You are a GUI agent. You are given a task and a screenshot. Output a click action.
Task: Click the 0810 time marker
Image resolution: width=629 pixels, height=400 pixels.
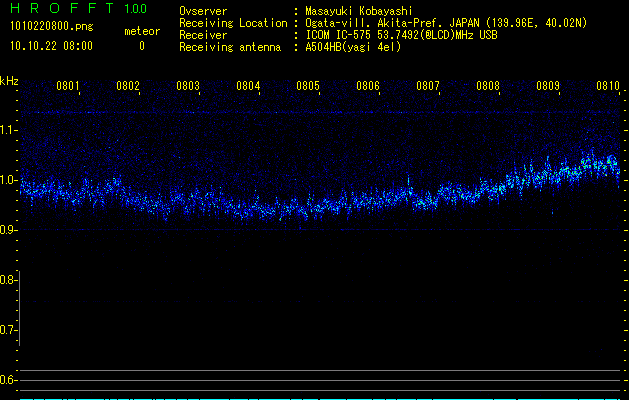pyautogui.click(x=608, y=87)
